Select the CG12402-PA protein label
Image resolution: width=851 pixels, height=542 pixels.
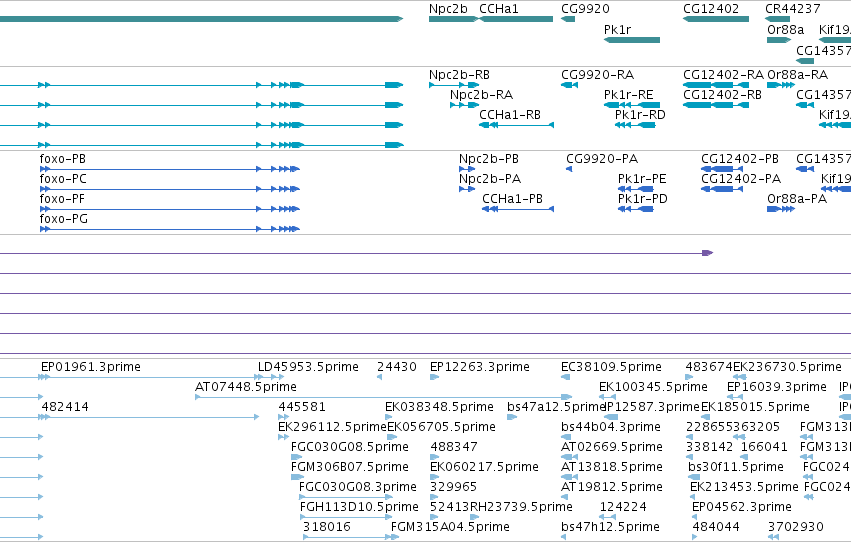tap(741, 179)
